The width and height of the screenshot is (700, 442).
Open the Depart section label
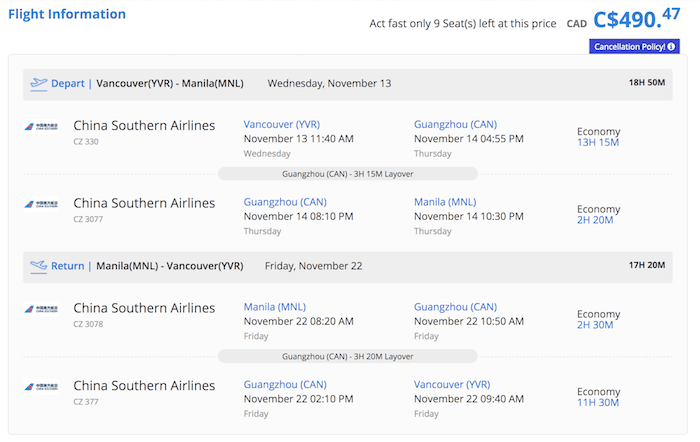pyautogui.click(x=67, y=83)
